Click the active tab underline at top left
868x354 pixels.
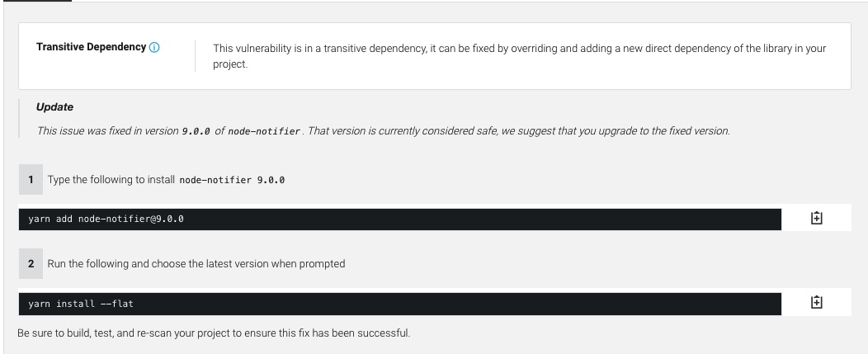tap(35, 1)
